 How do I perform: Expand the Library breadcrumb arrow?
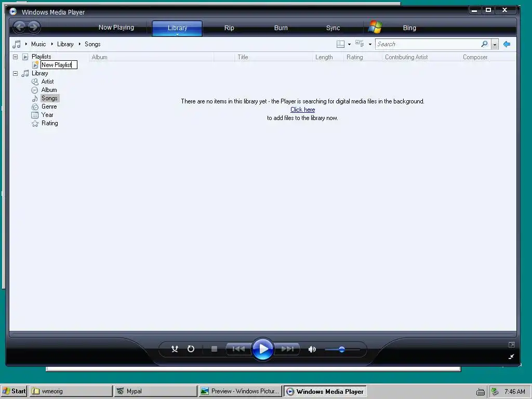[x=52, y=44]
